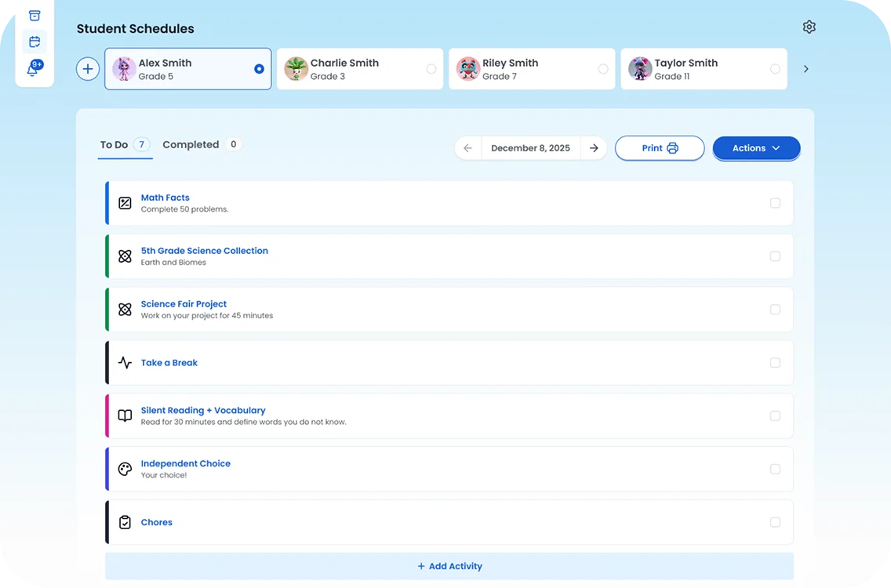Open settings gear icon

coord(809,27)
